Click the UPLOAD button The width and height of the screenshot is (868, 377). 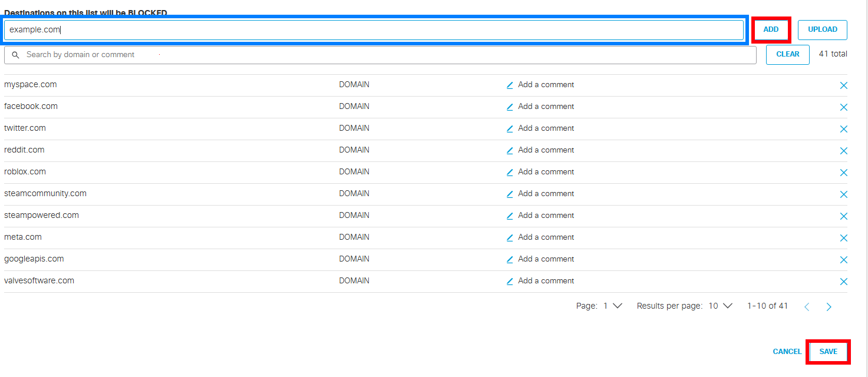[x=823, y=30]
